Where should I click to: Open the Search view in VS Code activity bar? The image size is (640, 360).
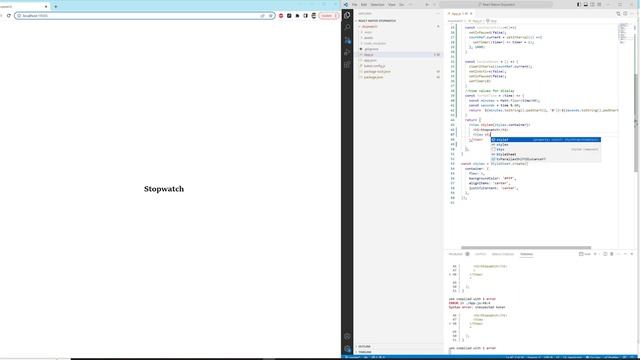point(347,27)
